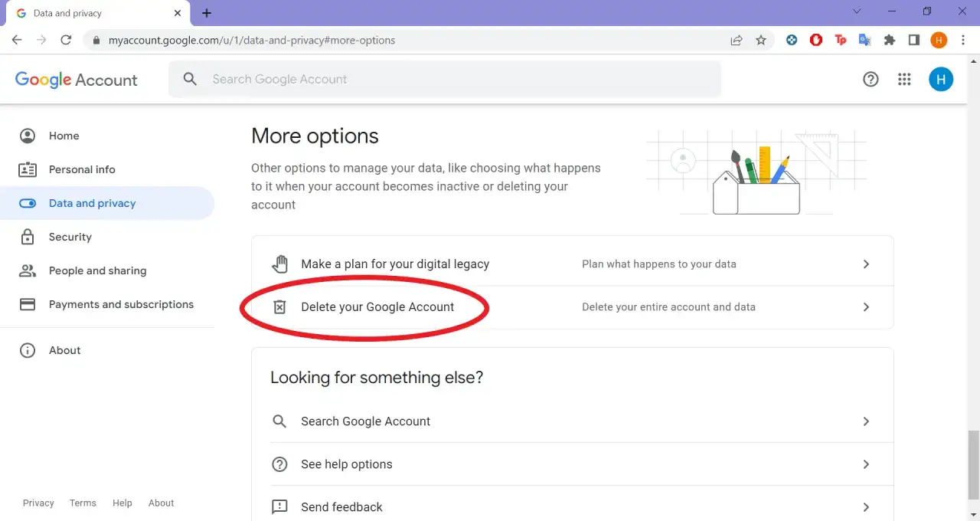
Task: Open the orange Chrome profile avatar
Action: coord(939,40)
